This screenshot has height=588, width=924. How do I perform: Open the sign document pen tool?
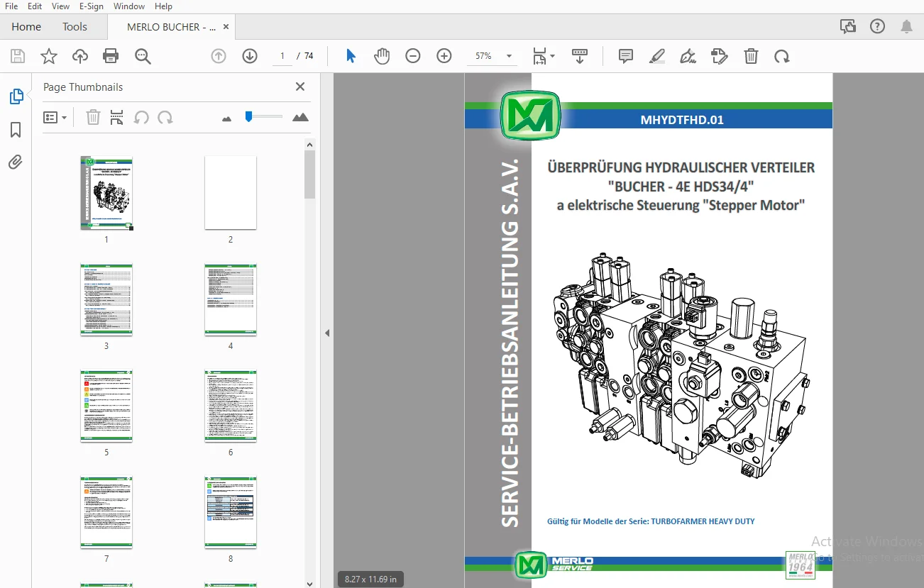pos(688,56)
